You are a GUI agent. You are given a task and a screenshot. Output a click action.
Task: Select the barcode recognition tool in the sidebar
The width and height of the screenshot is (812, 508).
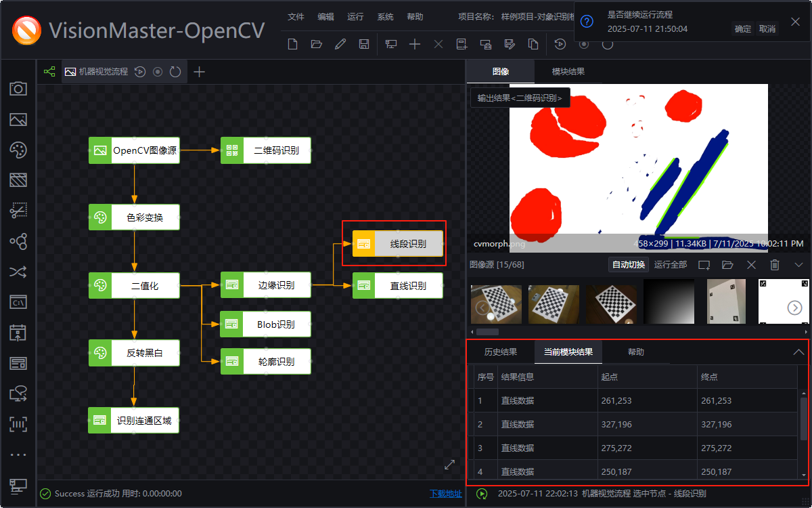point(18,424)
